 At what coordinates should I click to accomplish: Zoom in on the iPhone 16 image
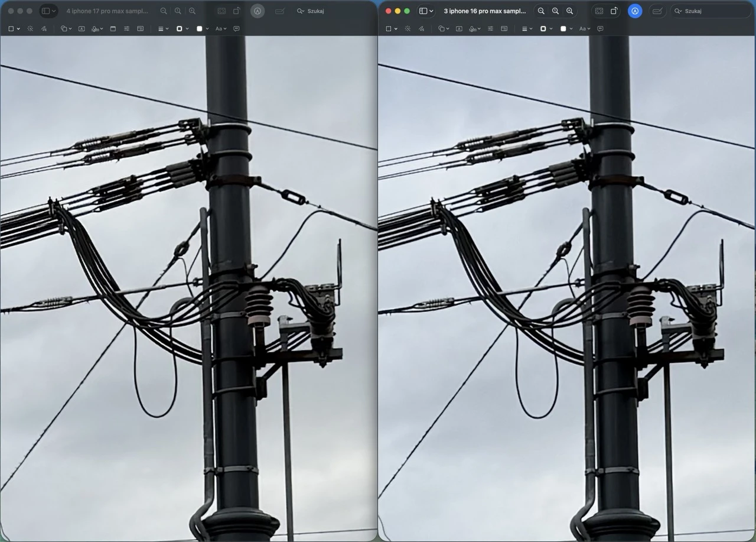click(x=569, y=11)
